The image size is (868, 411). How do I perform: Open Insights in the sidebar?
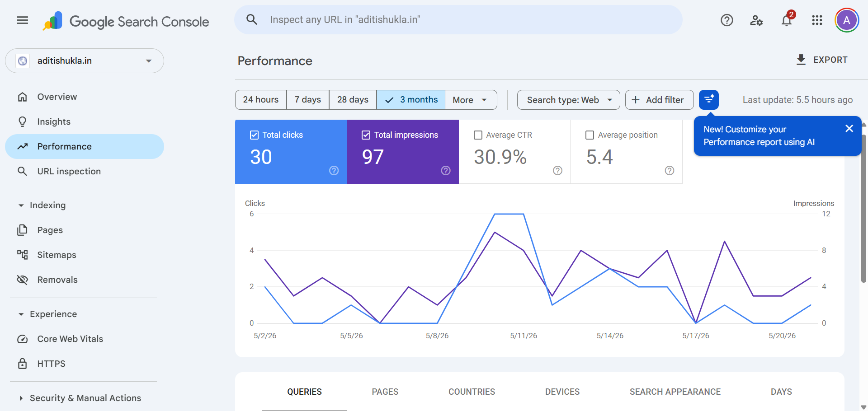tap(85, 121)
